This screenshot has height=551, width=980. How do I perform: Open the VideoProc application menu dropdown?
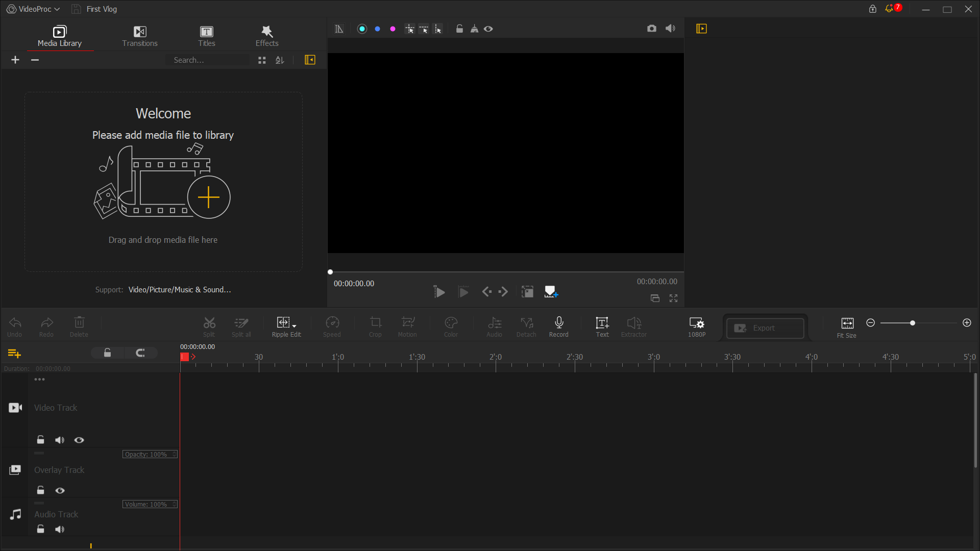coord(33,9)
